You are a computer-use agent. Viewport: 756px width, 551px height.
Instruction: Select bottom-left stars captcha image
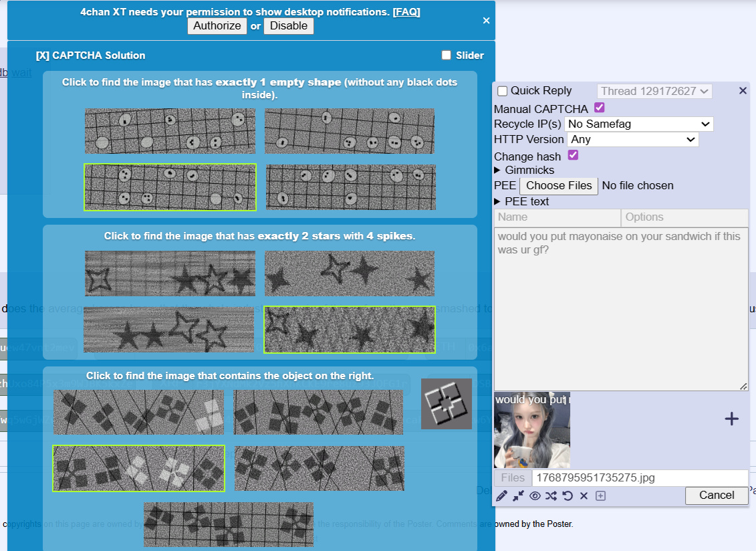[x=168, y=330]
